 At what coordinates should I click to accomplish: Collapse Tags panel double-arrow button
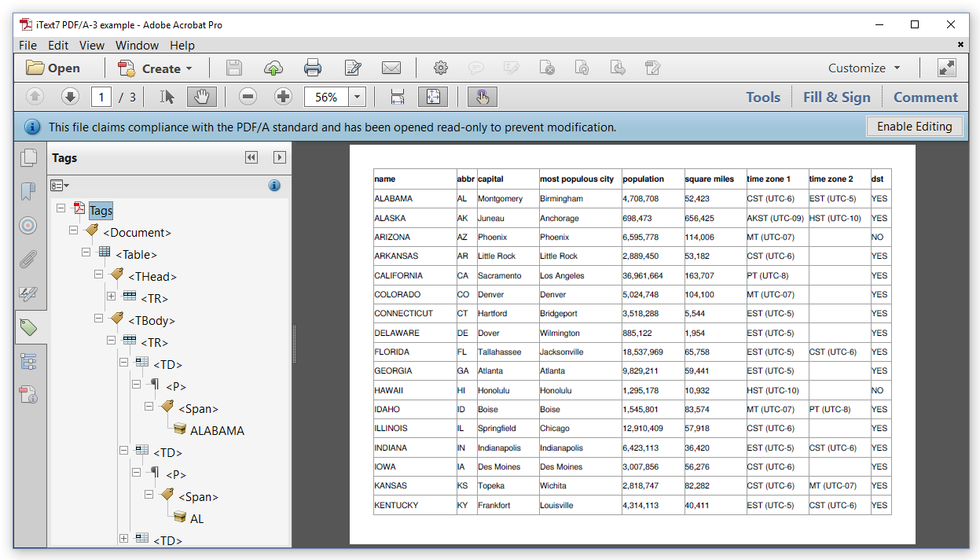coord(251,157)
